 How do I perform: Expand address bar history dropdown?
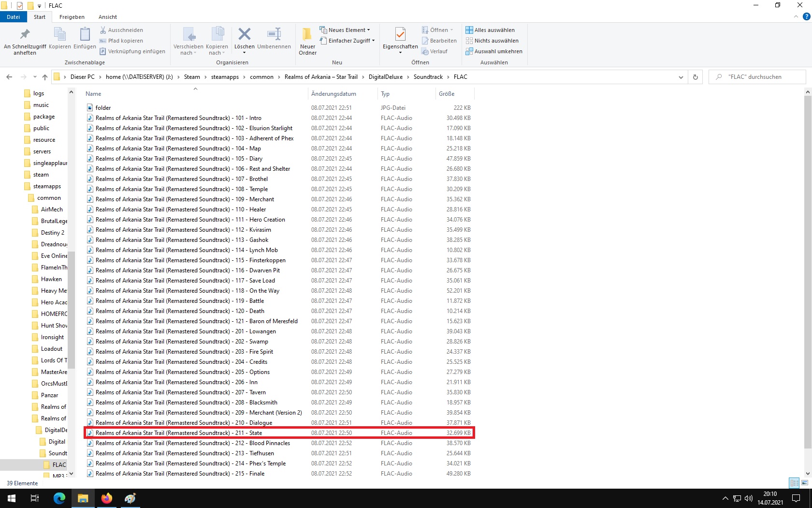point(681,77)
